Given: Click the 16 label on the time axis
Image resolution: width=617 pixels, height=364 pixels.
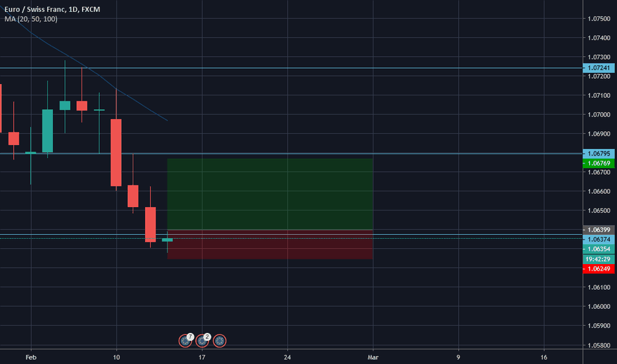Looking at the screenshot, I should [544, 357].
